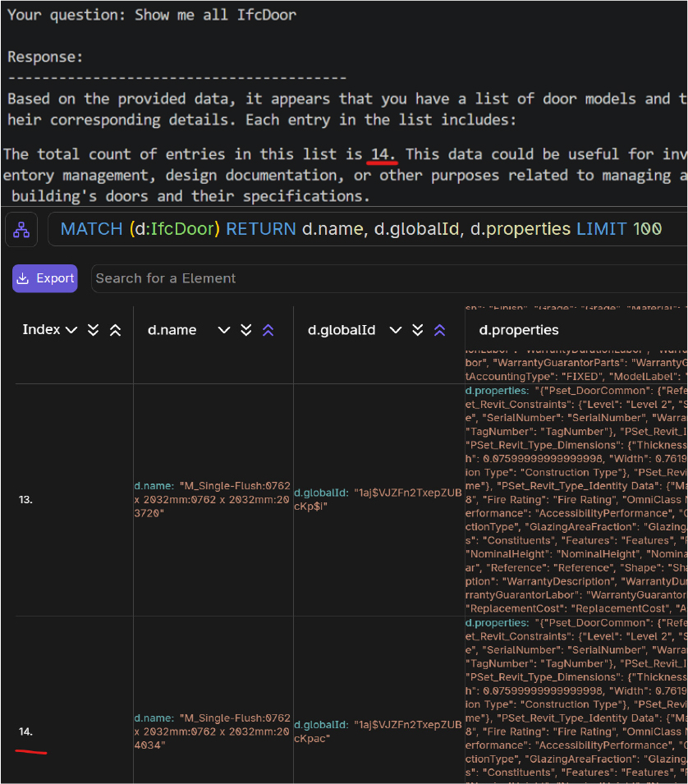This screenshot has height=784, width=688.
Task: Open the Index column single chevron dropdown
Action: pos(71,330)
